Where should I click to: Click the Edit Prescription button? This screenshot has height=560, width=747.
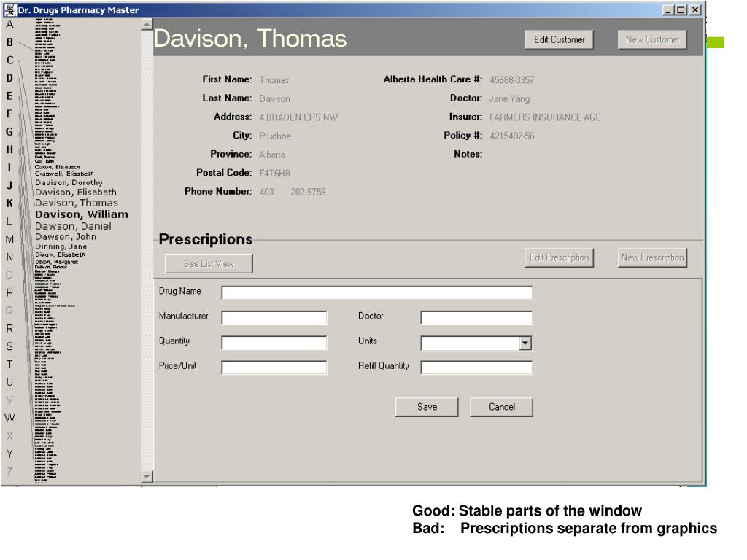[x=559, y=257]
